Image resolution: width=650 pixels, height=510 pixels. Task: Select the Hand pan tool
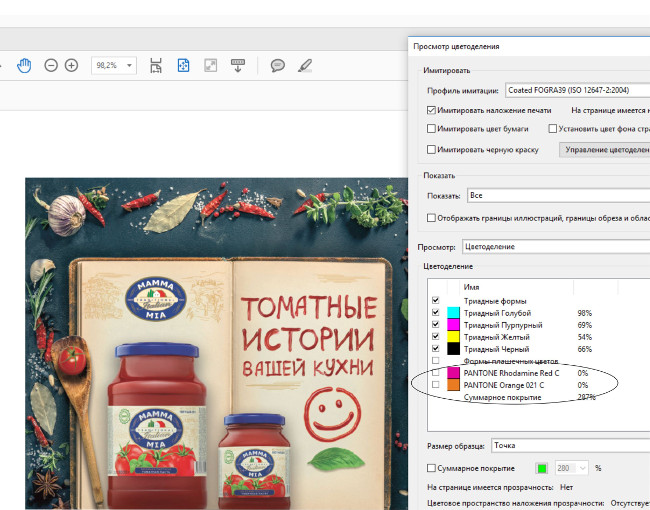click(24, 65)
